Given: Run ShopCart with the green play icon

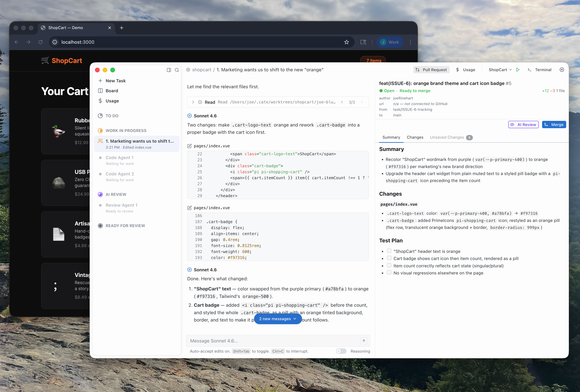Looking at the screenshot, I should click(x=518, y=70).
